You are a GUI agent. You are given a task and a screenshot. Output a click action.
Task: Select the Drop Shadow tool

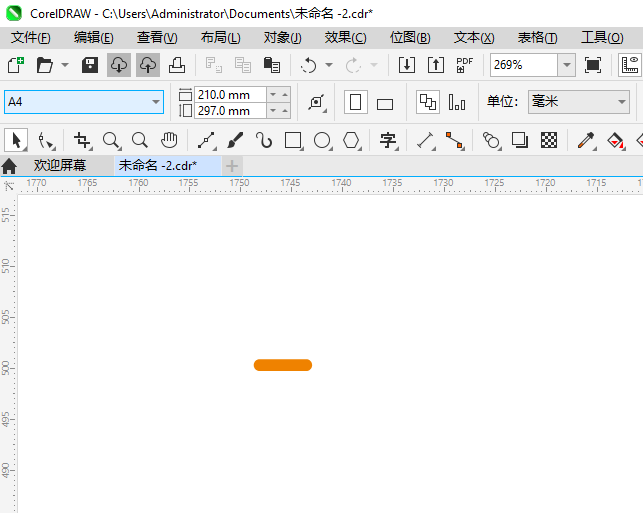tap(520, 140)
